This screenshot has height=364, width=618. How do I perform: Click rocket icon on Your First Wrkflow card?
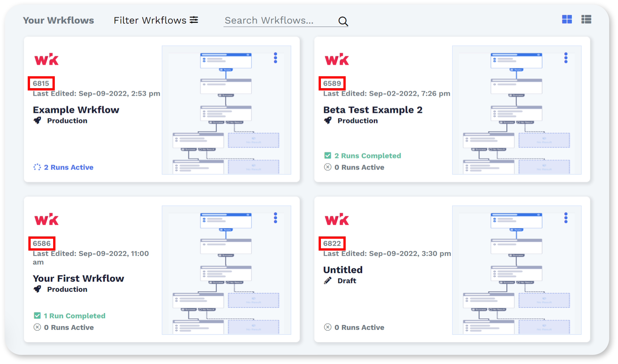coord(37,289)
